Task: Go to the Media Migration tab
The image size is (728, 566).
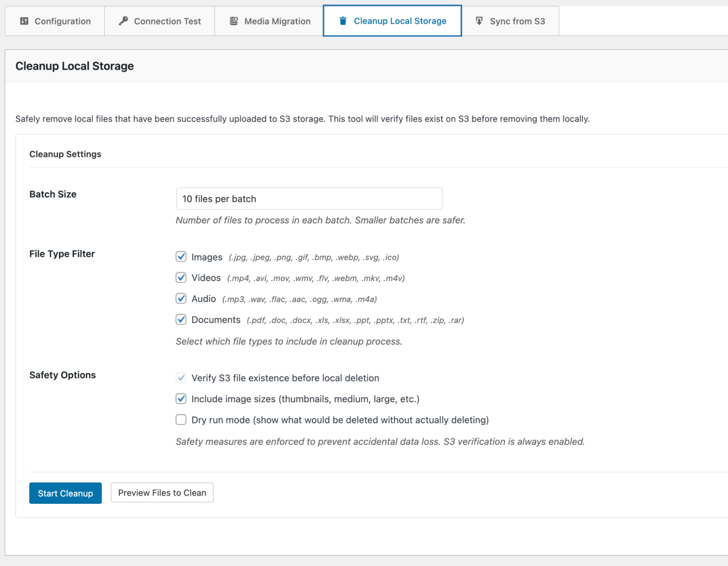Action: (x=277, y=22)
